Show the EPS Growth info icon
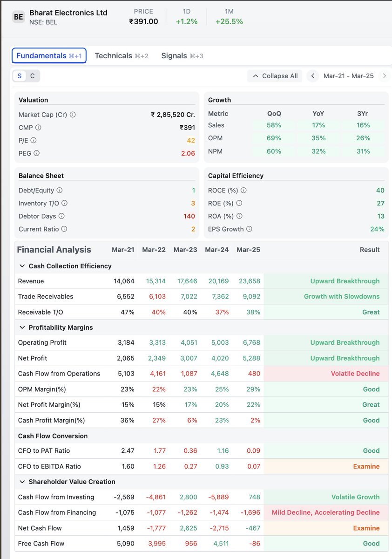The image size is (392, 559). click(249, 229)
